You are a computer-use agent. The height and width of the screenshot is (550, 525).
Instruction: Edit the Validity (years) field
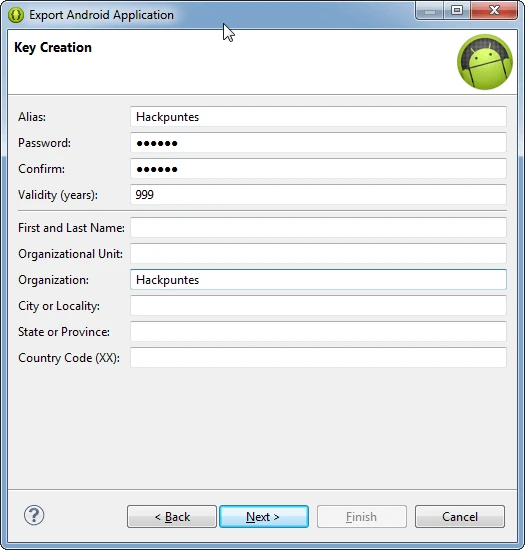tap(318, 194)
